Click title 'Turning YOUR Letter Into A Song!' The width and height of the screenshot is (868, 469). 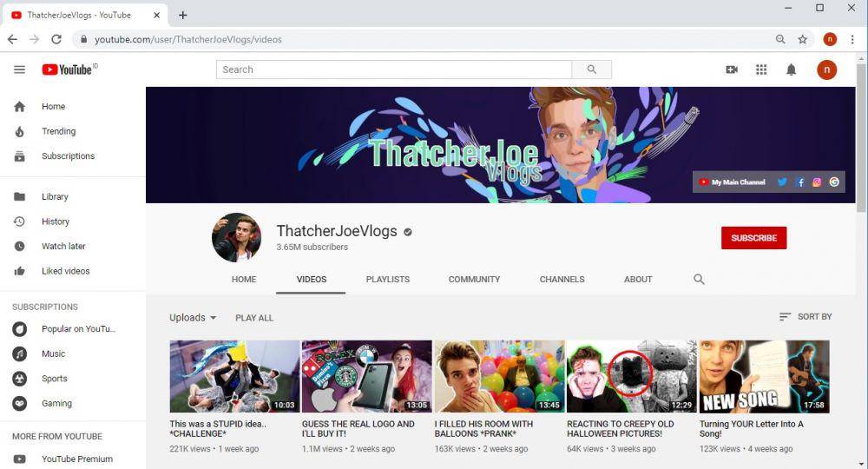751,428
